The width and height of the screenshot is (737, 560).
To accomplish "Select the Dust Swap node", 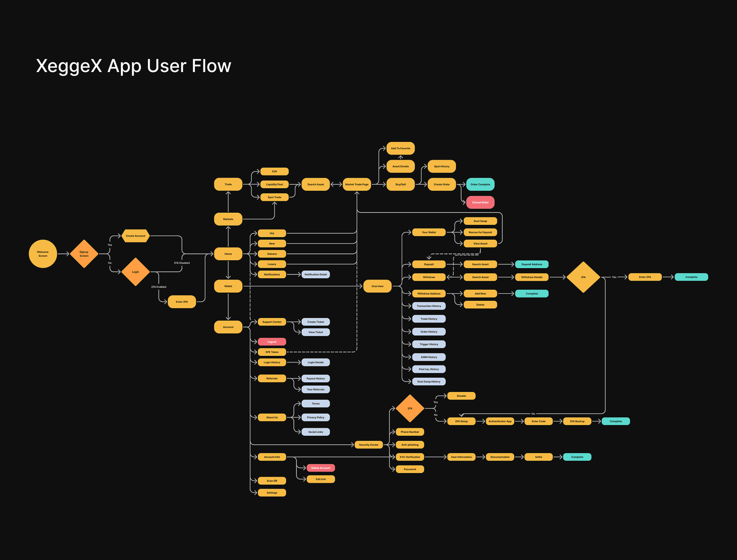I will click(x=481, y=221).
